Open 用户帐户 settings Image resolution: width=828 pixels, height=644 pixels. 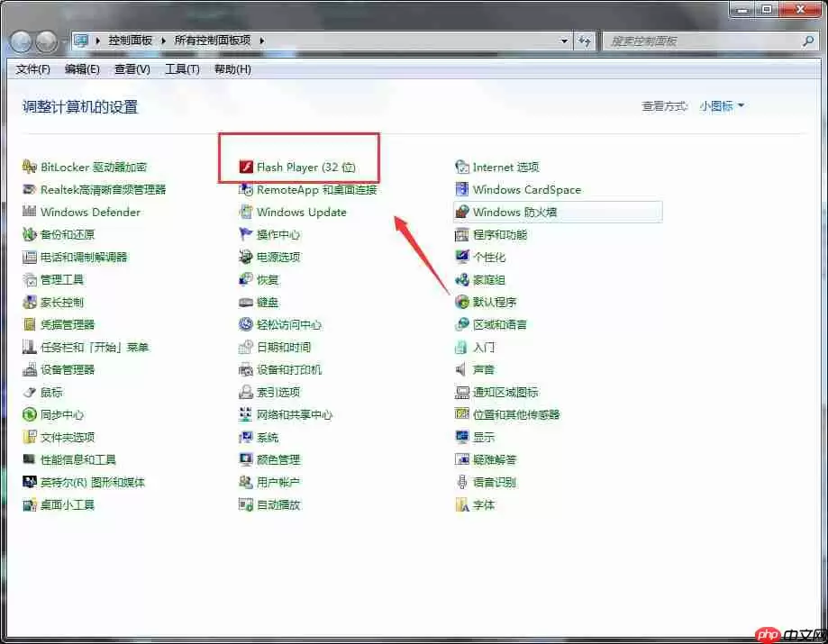280,482
